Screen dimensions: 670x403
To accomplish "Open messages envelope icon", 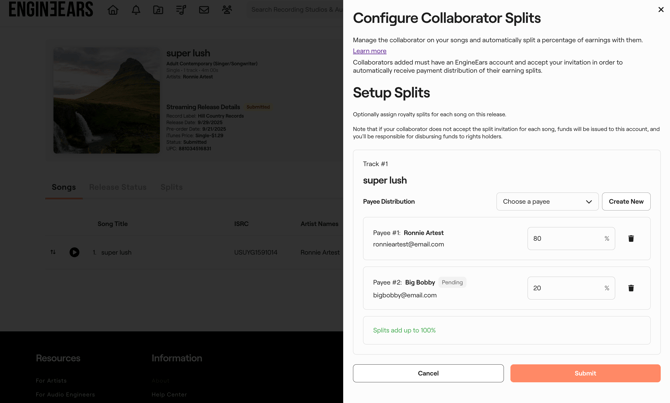I will [204, 10].
